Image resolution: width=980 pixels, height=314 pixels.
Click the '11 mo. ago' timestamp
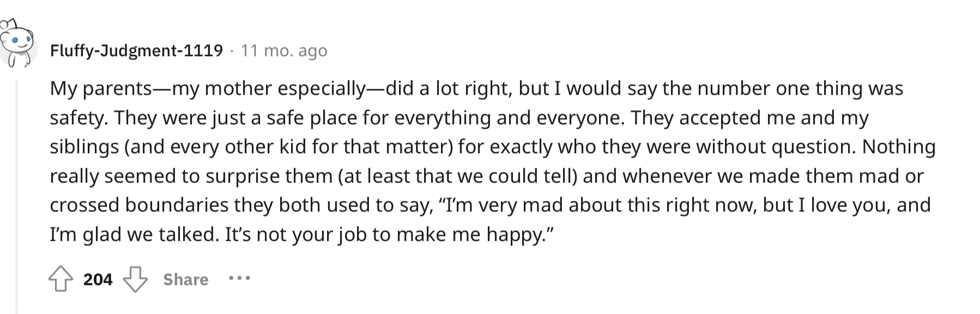click(284, 51)
